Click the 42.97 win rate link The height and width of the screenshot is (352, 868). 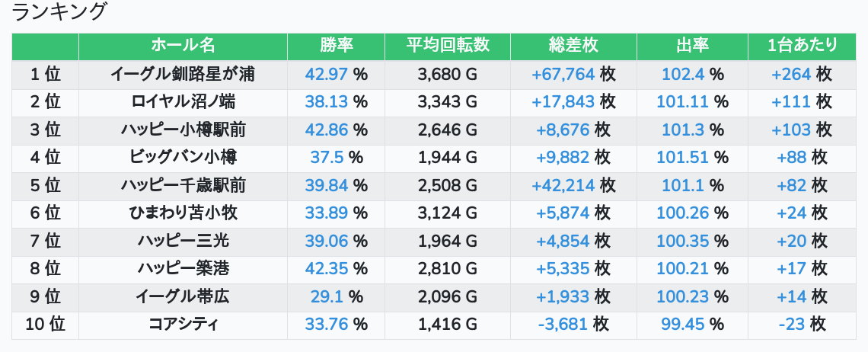[326, 74]
